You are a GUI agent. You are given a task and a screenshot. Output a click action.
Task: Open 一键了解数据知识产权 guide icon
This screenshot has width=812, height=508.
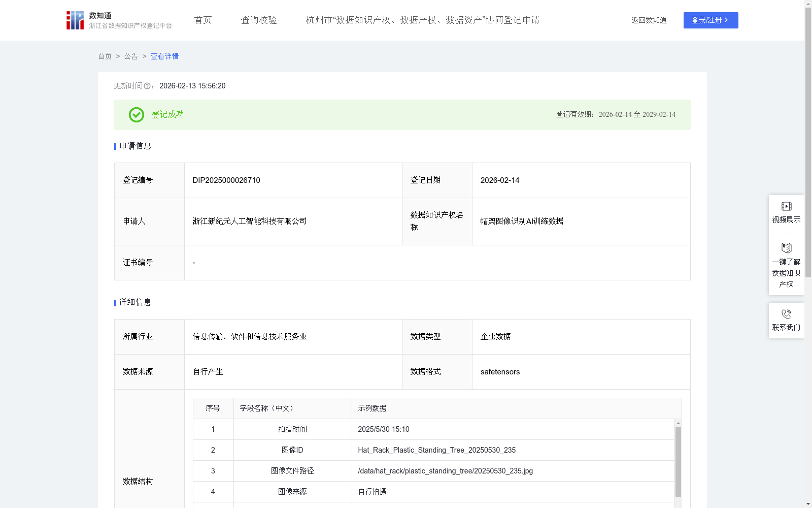tap(786, 248)
